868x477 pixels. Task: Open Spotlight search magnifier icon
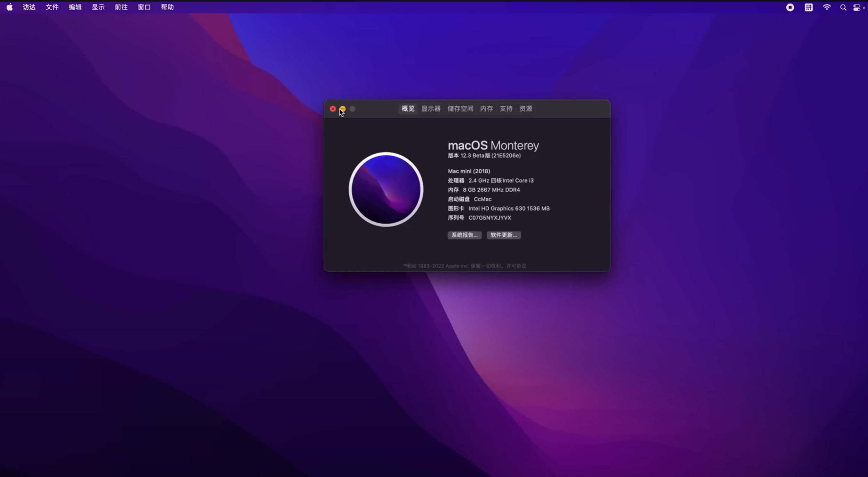843,7
